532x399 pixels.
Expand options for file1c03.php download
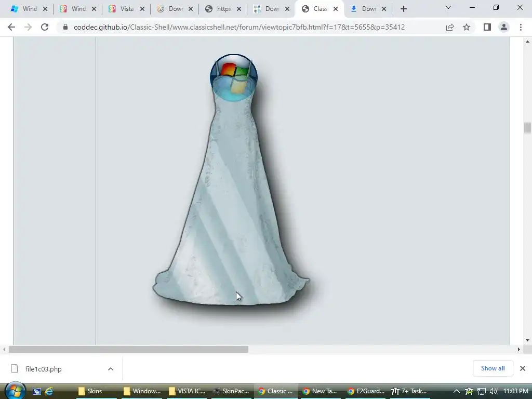(111, 369)
